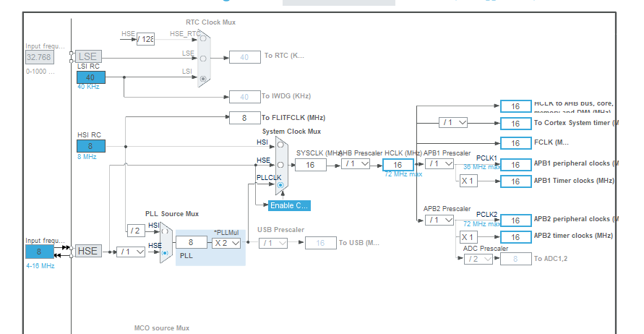Click the 'ADC Prescaler' label
The width and height of the screenshot is (644, 334).
click(x=486, y=249)
